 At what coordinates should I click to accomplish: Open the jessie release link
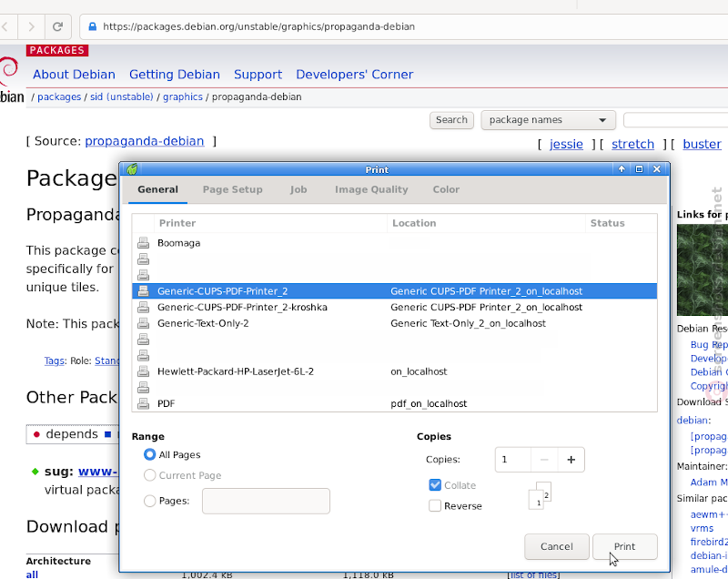(x=566, y=144)
